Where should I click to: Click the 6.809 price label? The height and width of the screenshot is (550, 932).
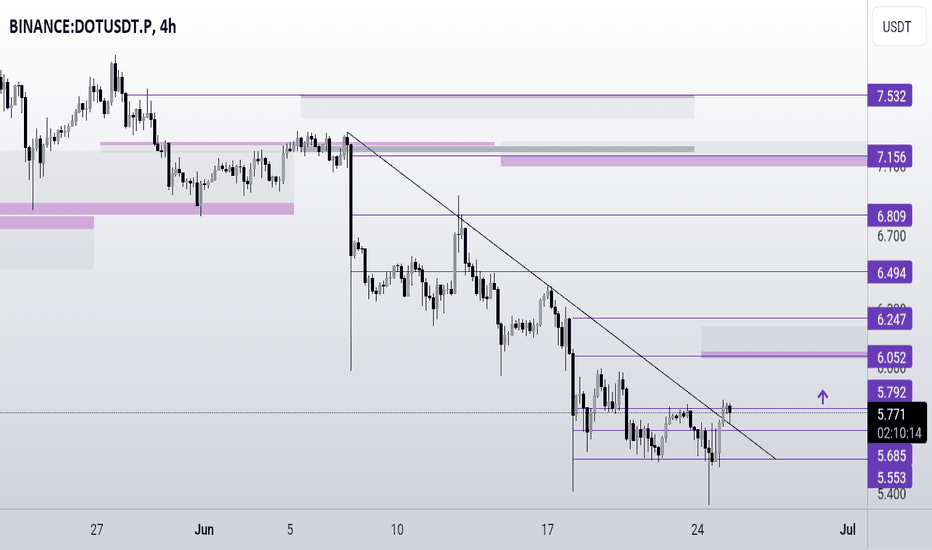890,216
